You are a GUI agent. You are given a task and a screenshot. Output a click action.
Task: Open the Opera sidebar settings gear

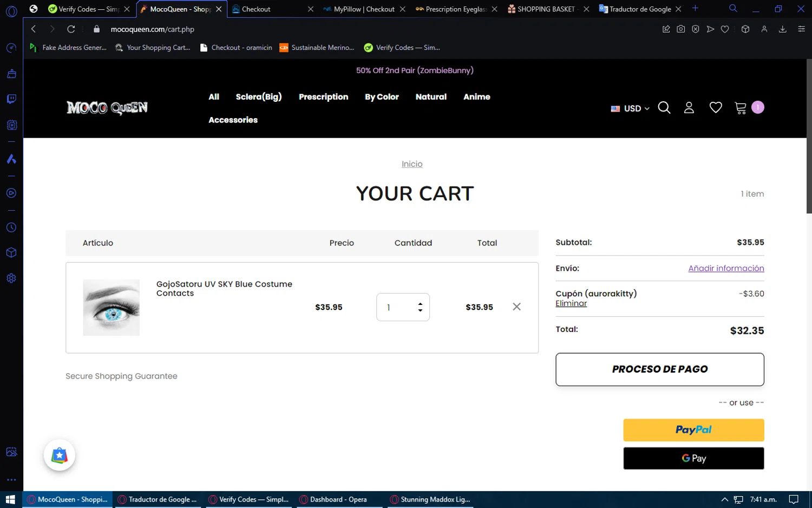pyautogui.click(x=11, y=278)
